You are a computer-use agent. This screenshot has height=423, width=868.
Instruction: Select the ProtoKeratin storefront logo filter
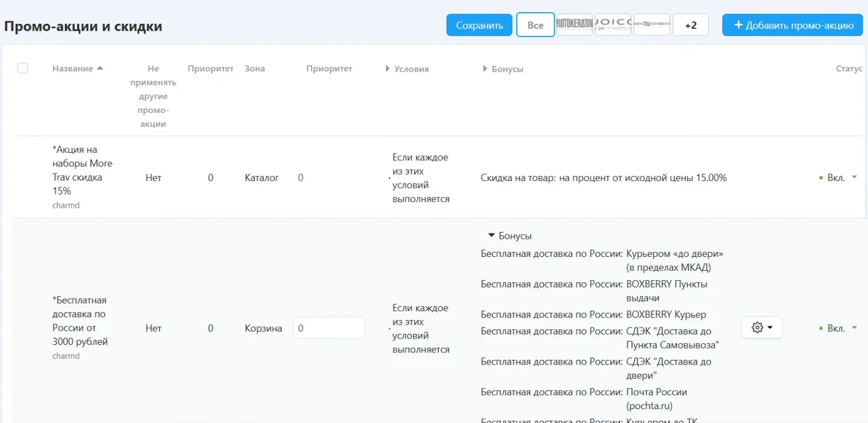pos(574,25)
